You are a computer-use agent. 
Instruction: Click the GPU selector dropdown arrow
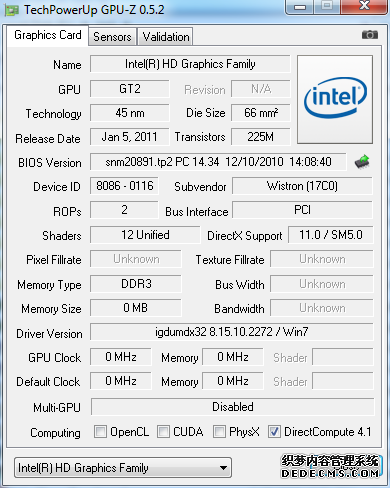point(224,468)
